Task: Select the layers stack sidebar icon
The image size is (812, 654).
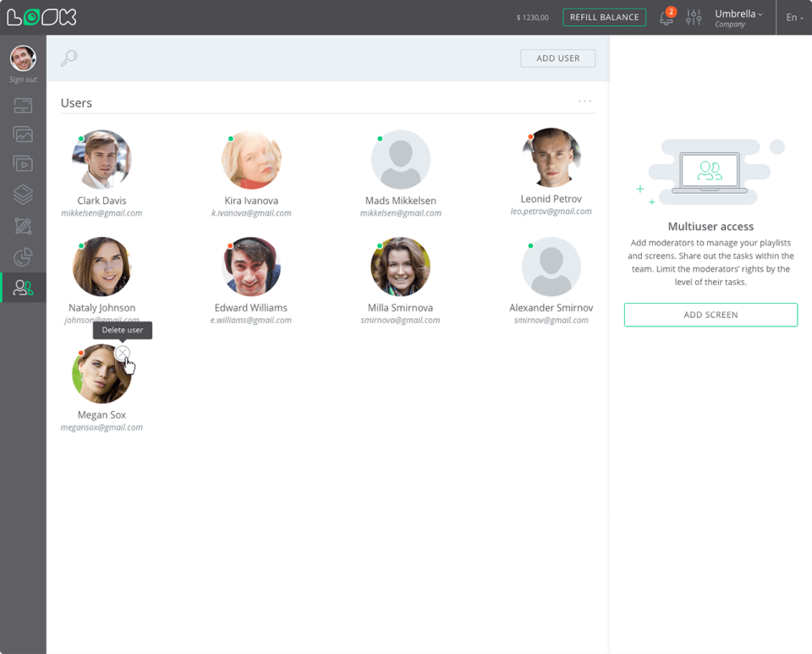Action: coord(23,195)
